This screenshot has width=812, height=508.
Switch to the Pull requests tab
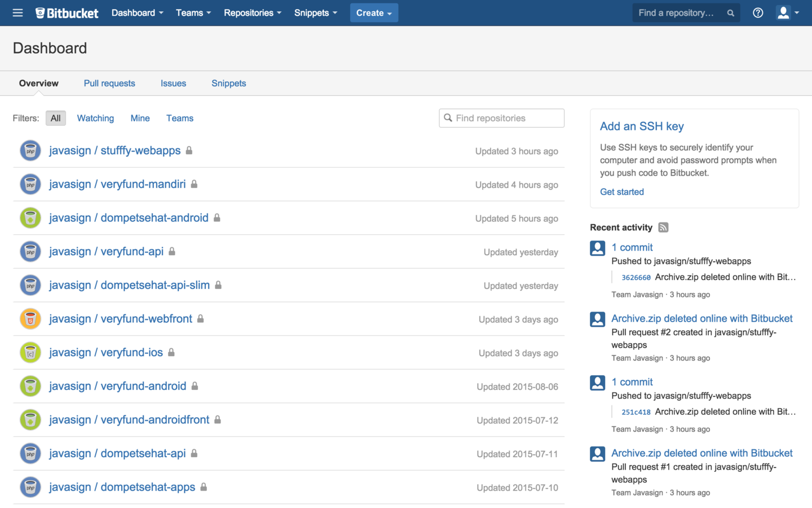point(109,83)
